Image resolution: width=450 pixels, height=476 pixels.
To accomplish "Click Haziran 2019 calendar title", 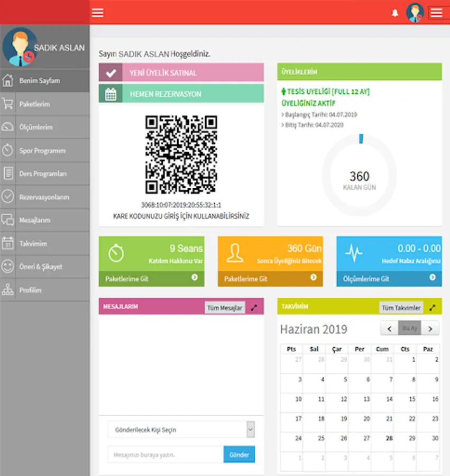I will [314, 329].
